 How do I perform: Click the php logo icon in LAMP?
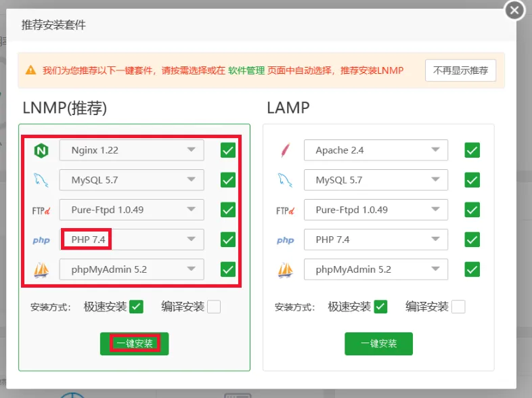point(285,240)
